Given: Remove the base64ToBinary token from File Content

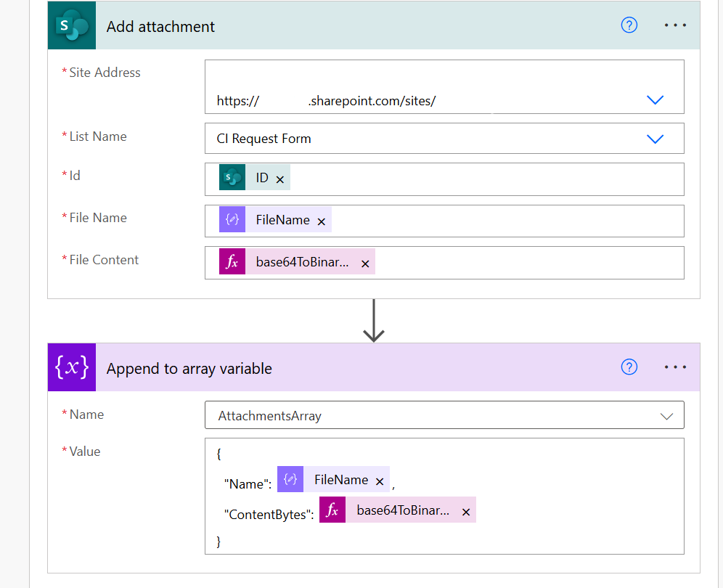Looking at the screenshot, I should tap(365, 264).
